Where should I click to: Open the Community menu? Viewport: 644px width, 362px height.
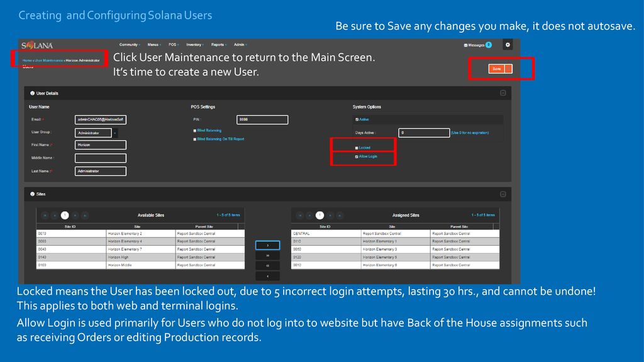(x=130, y=45)
